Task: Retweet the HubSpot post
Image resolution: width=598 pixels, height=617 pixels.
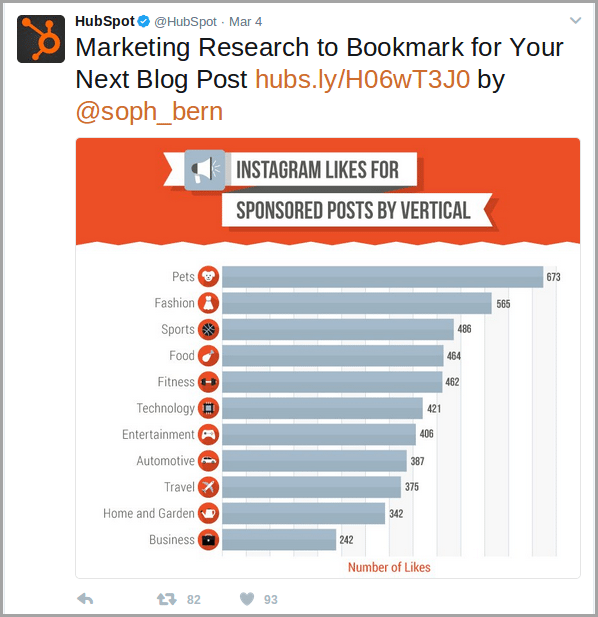Action: point(166,599)
